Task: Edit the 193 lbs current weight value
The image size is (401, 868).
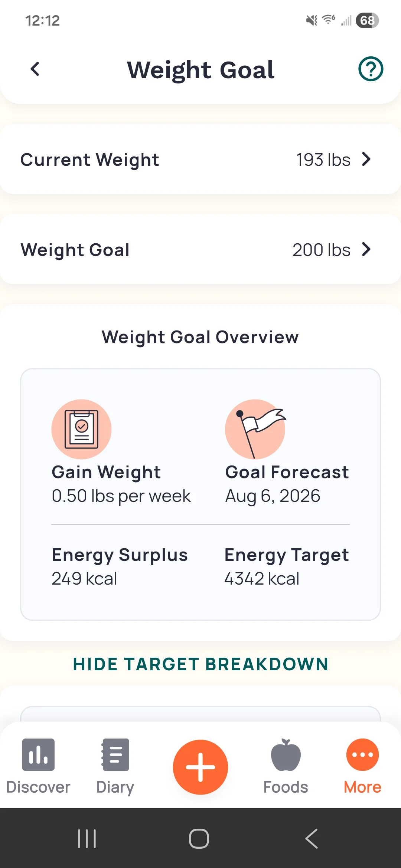Action: coord(323,160)
